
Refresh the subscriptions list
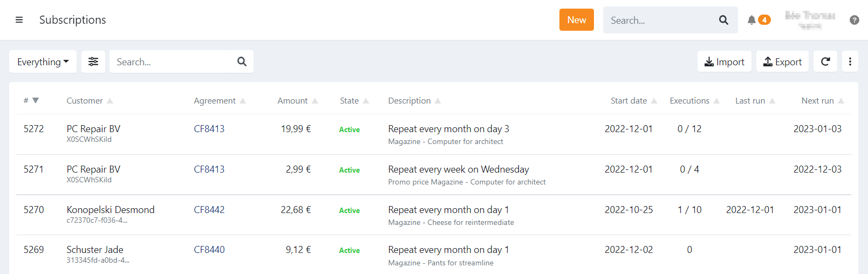coord(825,61)
